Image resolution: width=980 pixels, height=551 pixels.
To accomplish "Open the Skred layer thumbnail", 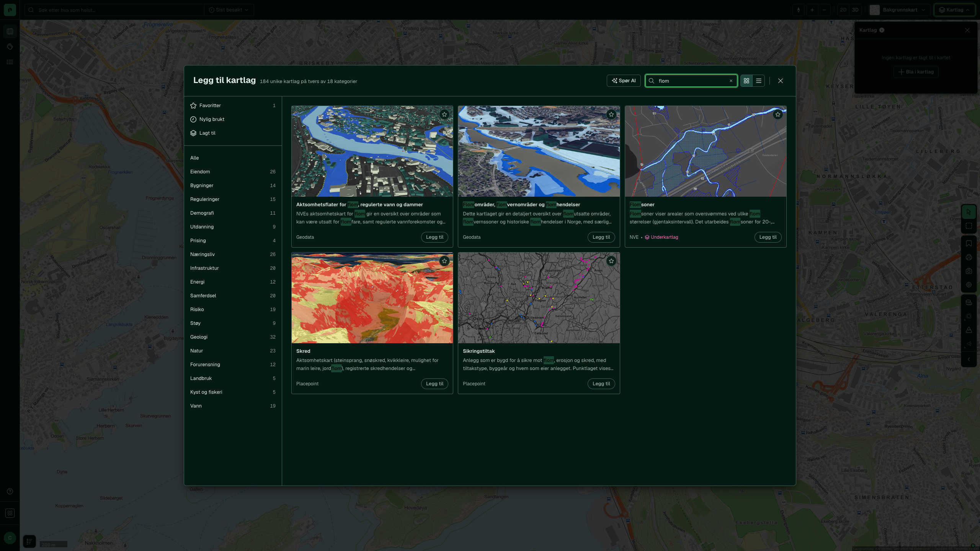I will tap(372, 298).
